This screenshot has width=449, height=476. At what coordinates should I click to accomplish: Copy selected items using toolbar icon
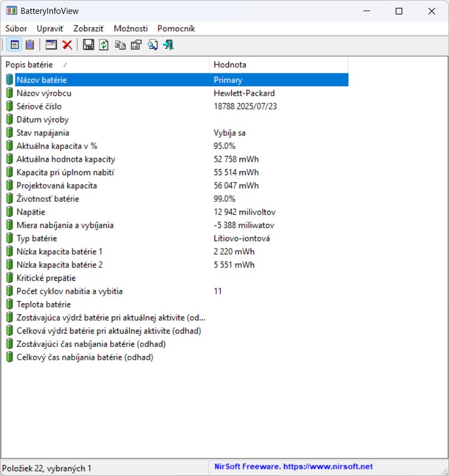(x=120, y=45)
